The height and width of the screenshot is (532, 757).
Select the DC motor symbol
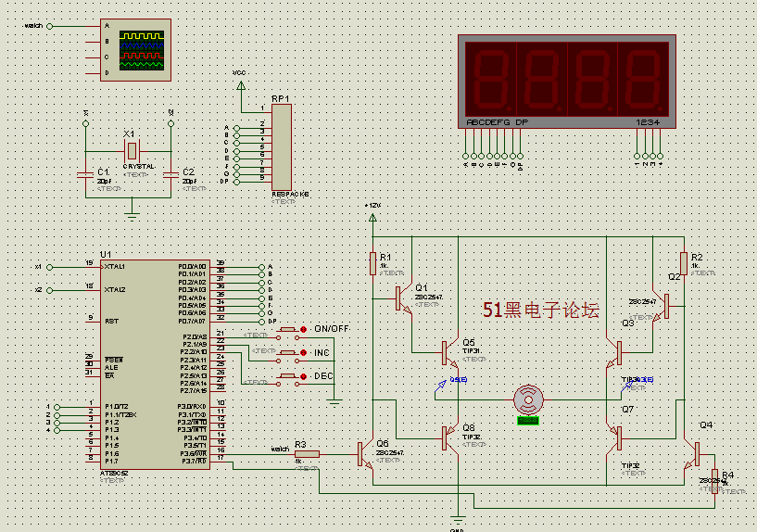tap(528, 399)
